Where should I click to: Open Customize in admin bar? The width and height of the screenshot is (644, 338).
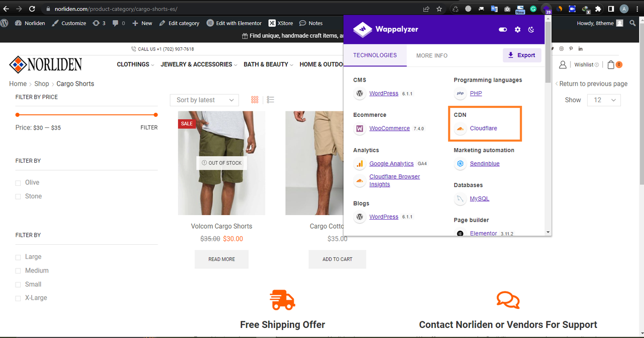pos(69,23)
